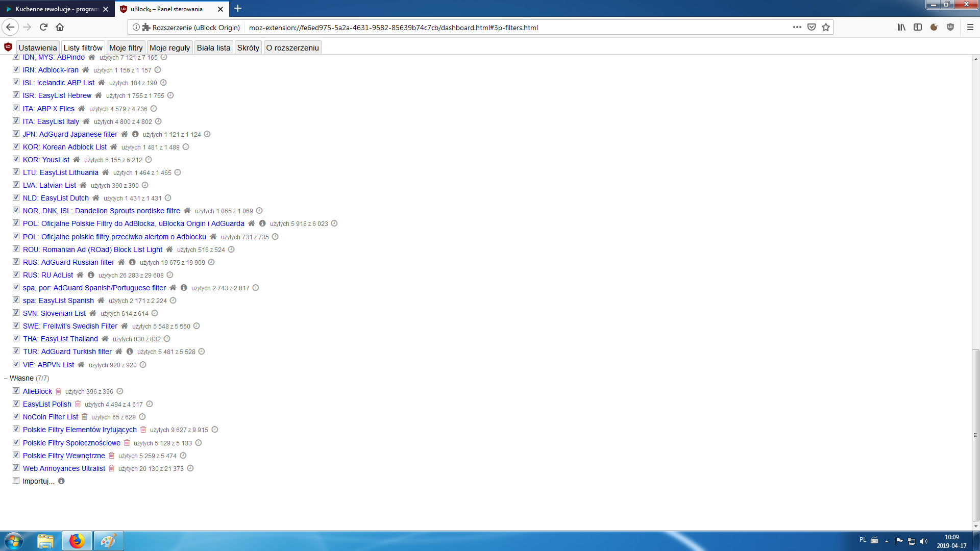Switch to the Moje filtry tab

(x=126, y=47)
